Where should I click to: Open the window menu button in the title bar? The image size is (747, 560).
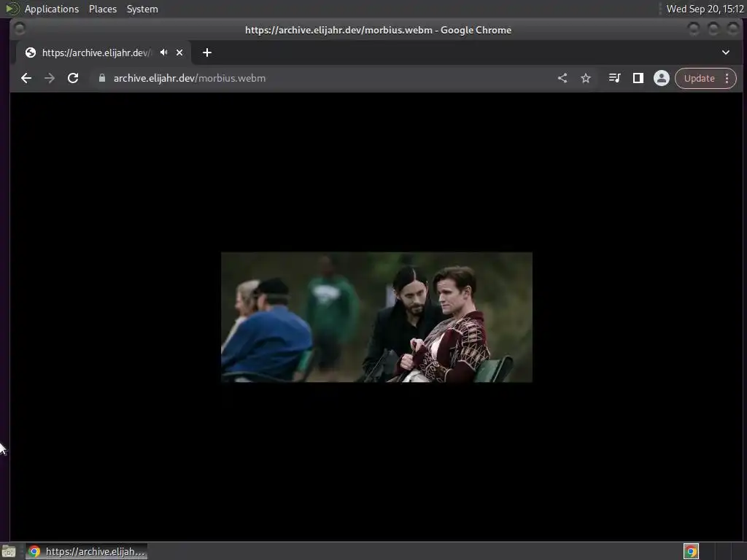(x=20, y=29)
